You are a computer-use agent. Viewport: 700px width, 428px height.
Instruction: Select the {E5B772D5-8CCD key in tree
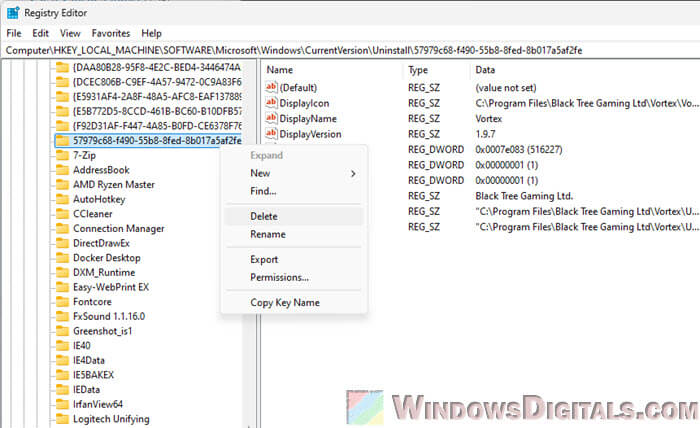[156, 112]
